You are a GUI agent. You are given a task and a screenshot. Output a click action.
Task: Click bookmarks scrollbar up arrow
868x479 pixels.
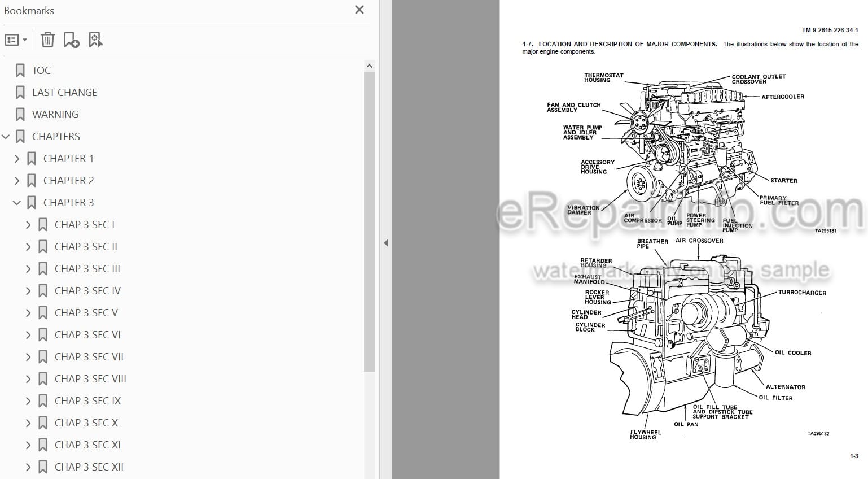coord(369,66)
